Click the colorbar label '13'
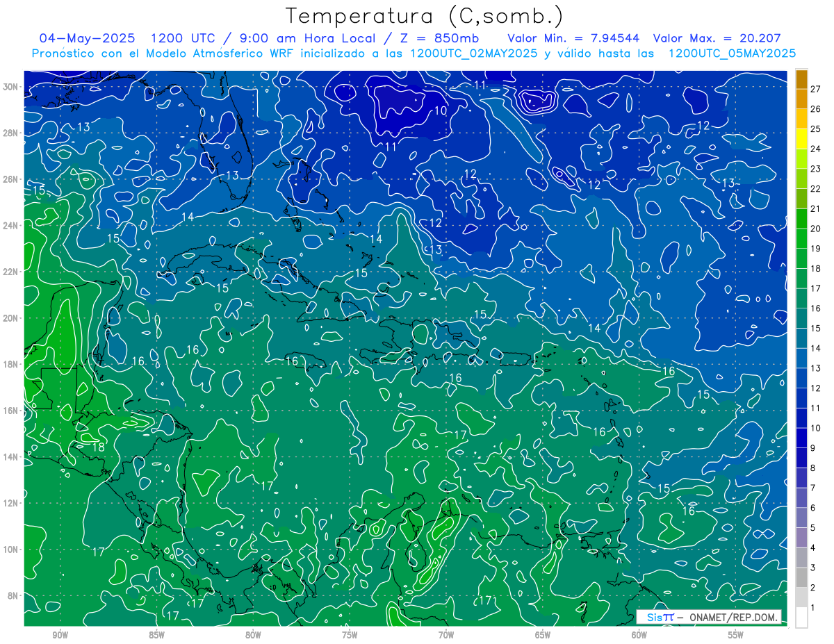Screen dimensions: 834x644 (815, 368)
